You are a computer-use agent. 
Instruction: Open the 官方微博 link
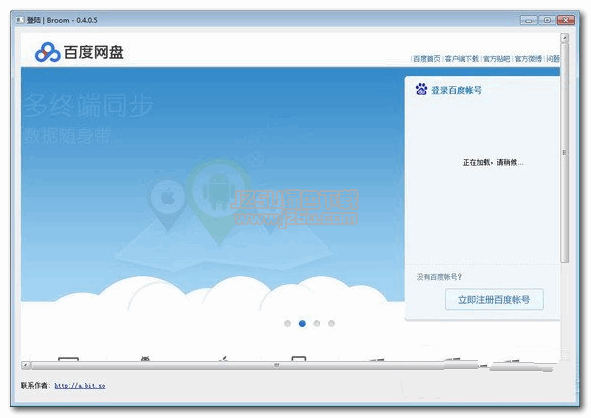coord(528,59)
